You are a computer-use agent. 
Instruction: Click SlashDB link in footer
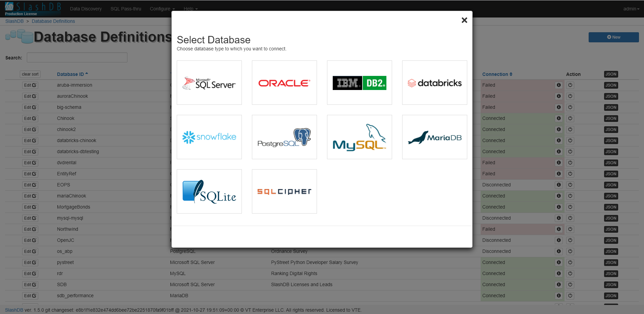pos(14,310)
